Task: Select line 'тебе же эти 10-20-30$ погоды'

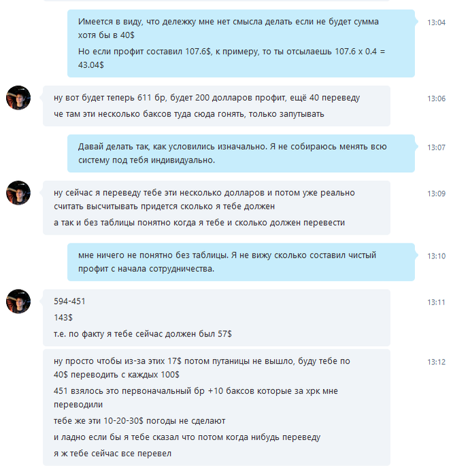Action: 139,421
